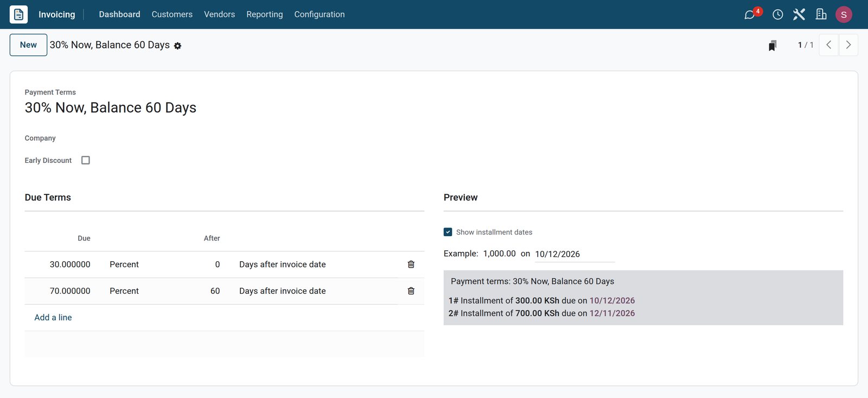Click the bookmark icon in the header
Image resolution: width=868 pixels, height=398 pixels.
[773, 46]
